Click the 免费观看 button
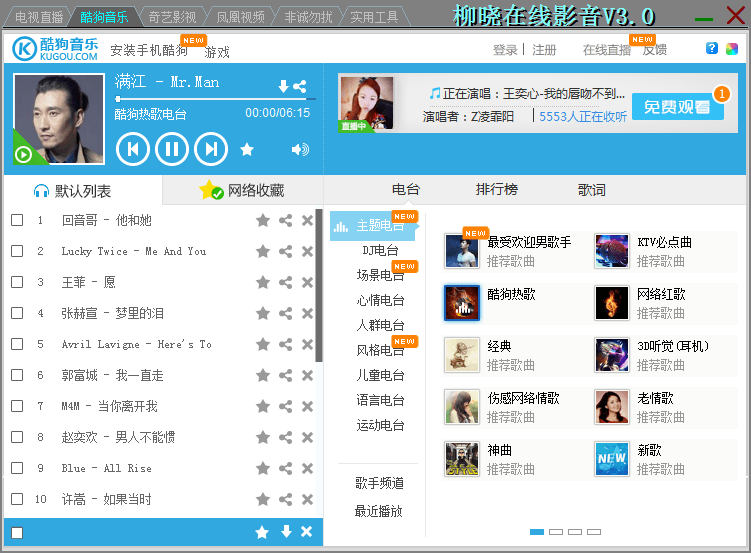 [x=678, y=107]
